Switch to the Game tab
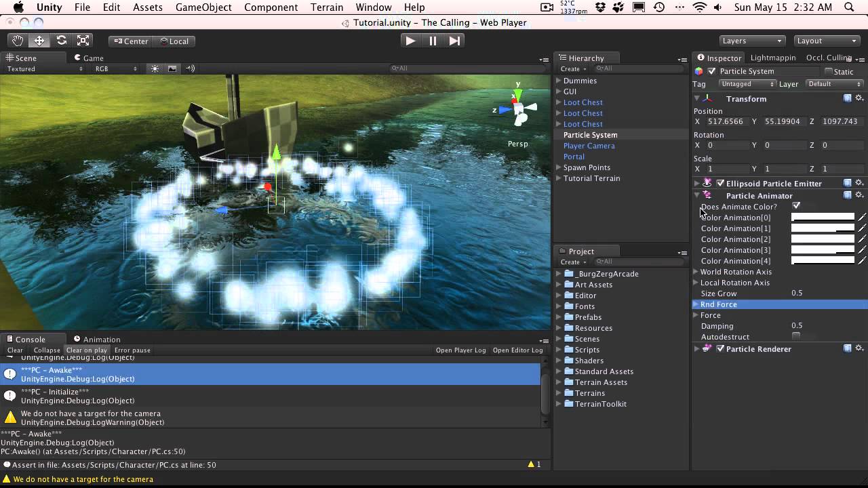The width and height of the screenshot is (868, 488). tap(87, 58)
